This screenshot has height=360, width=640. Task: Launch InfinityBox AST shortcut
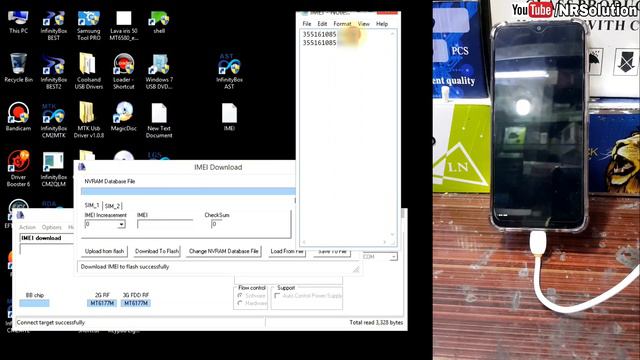point(229,71)
